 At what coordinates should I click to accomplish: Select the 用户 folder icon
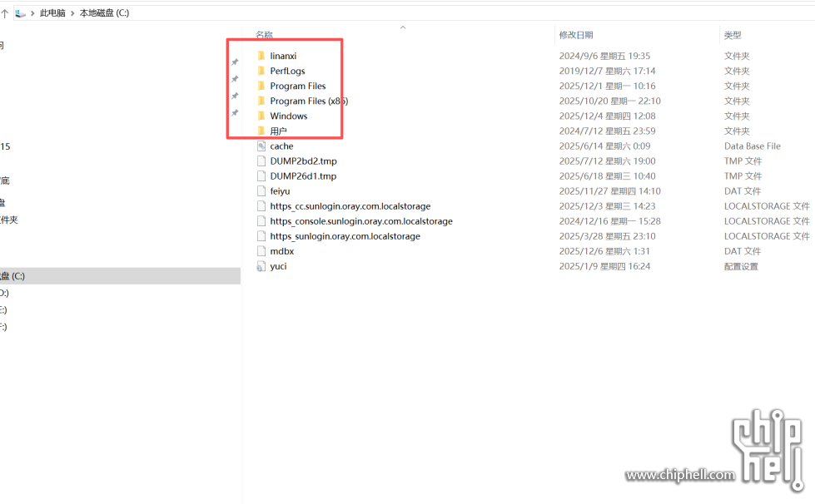tap(261, 131)
